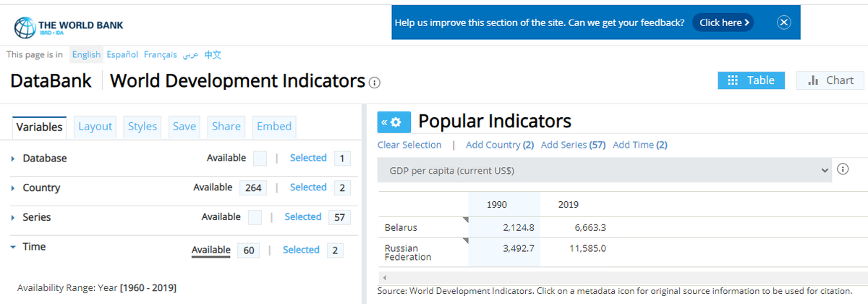Viewport: 868px width, 304px height.
Task: Click Add Time (2) link
Action: [x=640, y=145]
